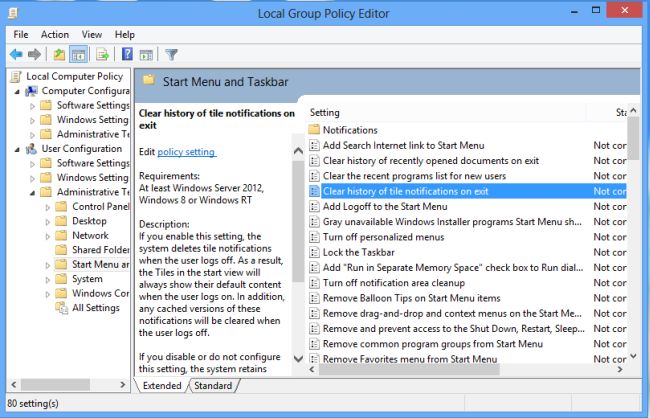The height and width of the screenshot is (418, 650).
Task: Minimize the Local Group Policy Editor window
Action: pyautogui.click(x=575, y=12)
